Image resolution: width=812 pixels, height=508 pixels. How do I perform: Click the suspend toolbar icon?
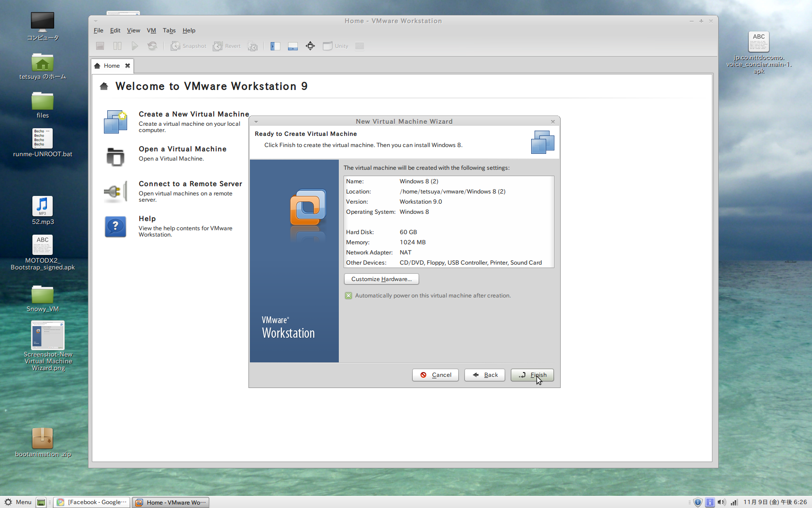[117, 46]
